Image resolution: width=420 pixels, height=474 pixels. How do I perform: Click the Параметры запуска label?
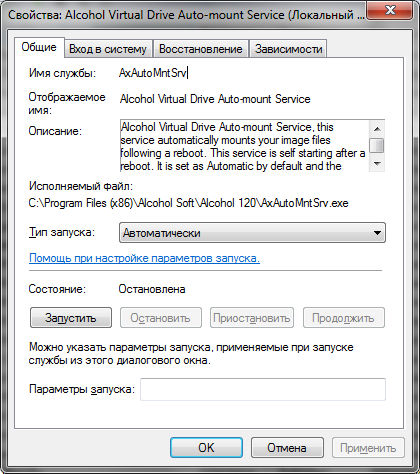(82, 389)
